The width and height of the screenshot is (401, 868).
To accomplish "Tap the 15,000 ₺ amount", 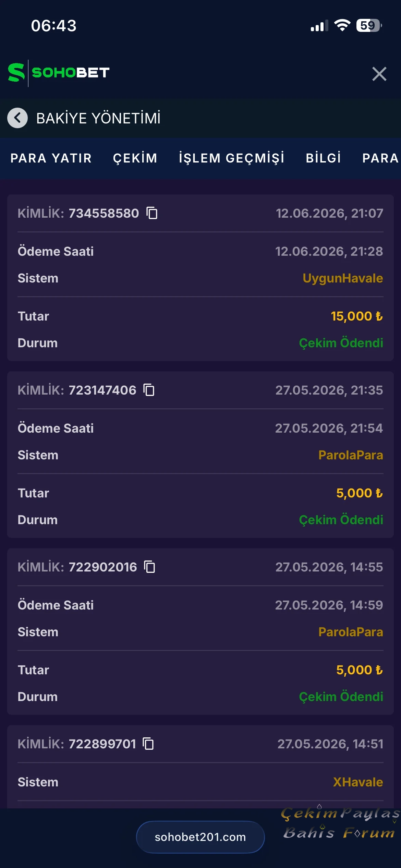I will click(357, 316).
